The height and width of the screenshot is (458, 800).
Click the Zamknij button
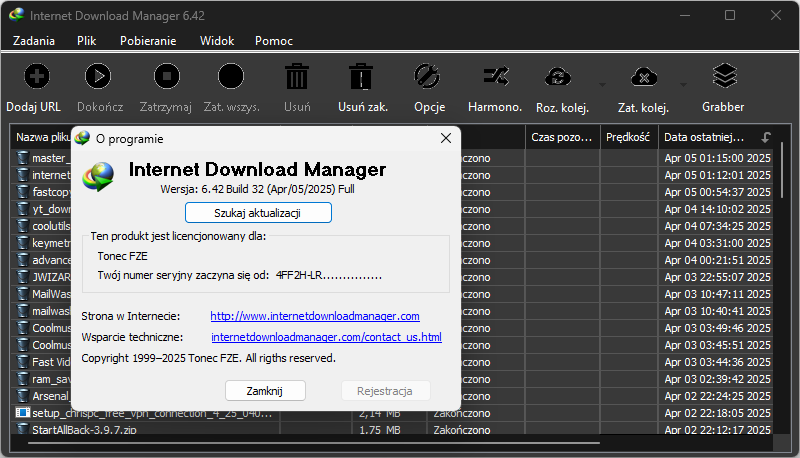[x=265, y=391]
